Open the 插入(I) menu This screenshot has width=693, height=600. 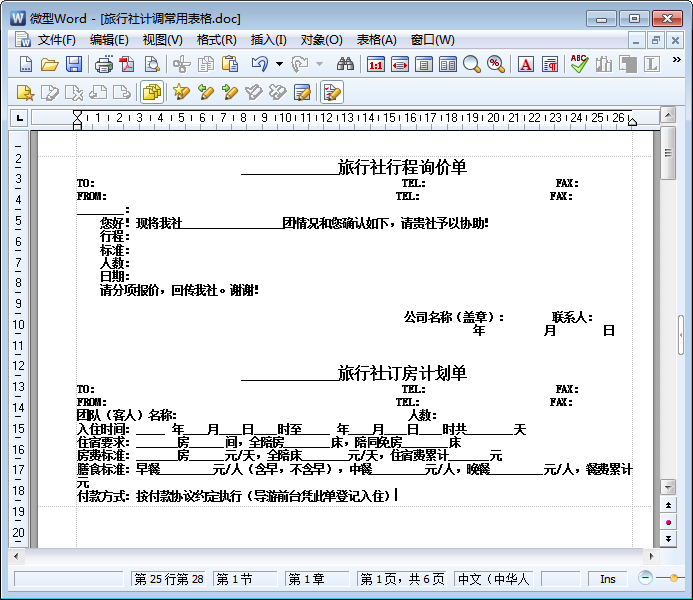click(x=268, y=40)
